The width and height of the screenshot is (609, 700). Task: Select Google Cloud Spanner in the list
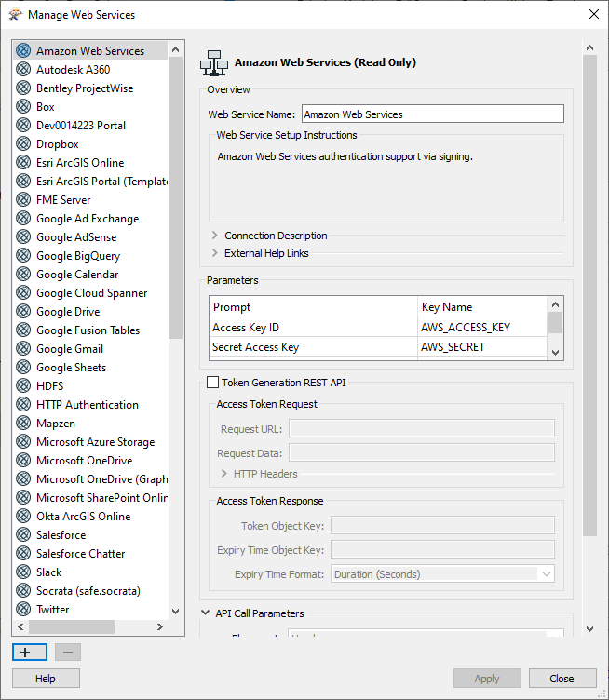click(91, 293)
